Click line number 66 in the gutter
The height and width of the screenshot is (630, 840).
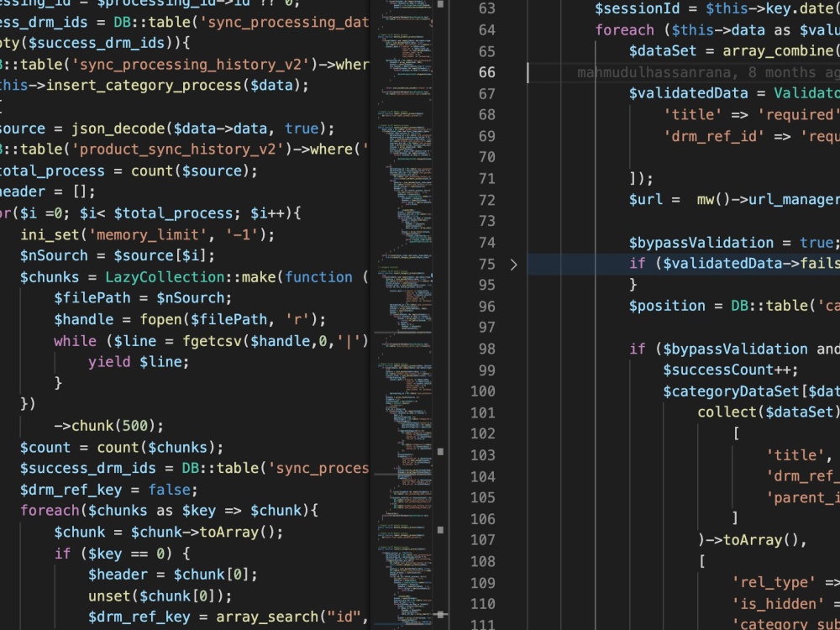pos(486,72)
